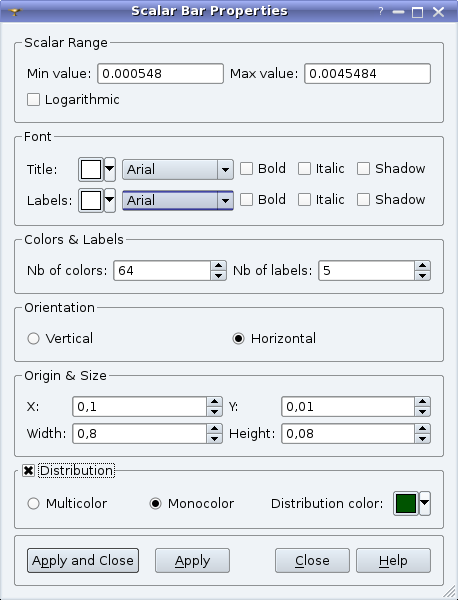The width and height of the screenshot is (458, 600).
Task: Decrease Y origin with down arrow
Action: tap(422, 412)
